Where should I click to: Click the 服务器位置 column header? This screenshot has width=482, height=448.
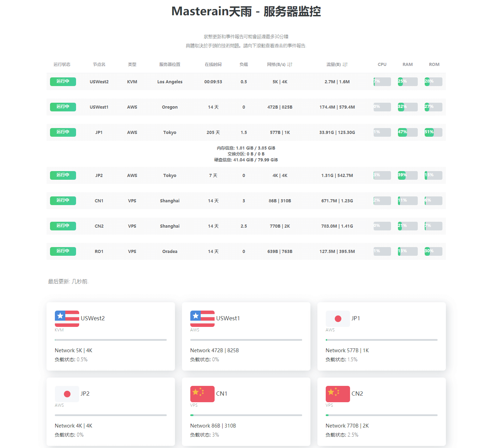pyautogui.click(x=169, y=65)
